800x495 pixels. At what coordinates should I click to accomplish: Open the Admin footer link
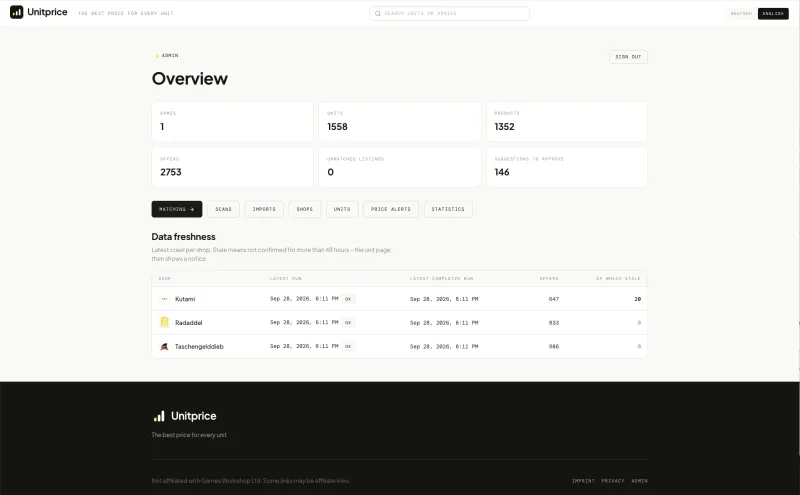click(x=639, y=481)
